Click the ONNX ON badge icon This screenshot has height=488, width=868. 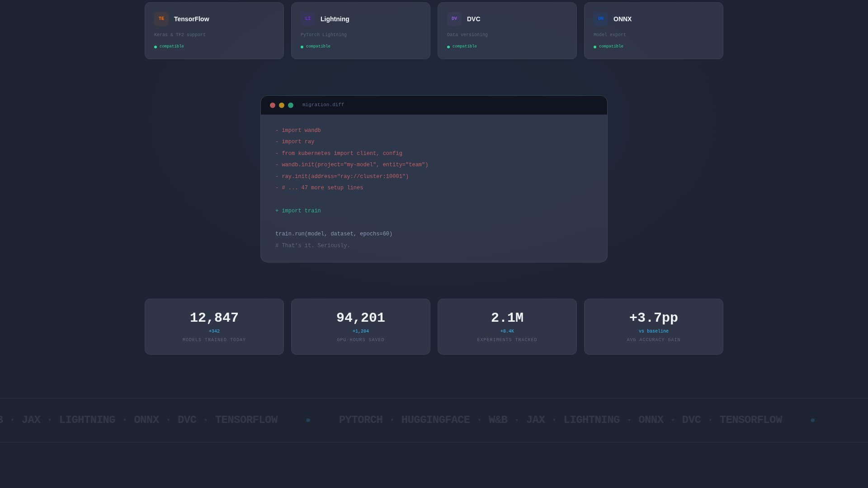click(x=601, y=19)
